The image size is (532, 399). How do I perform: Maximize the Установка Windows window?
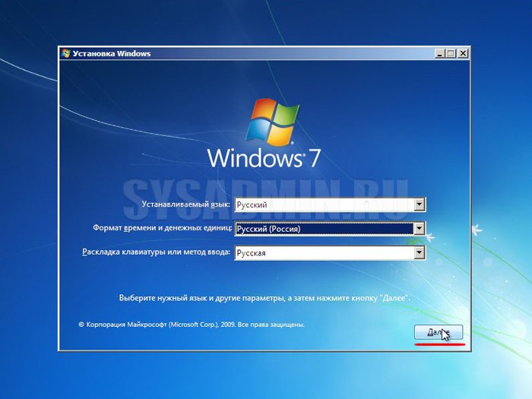tap(451, 54)
